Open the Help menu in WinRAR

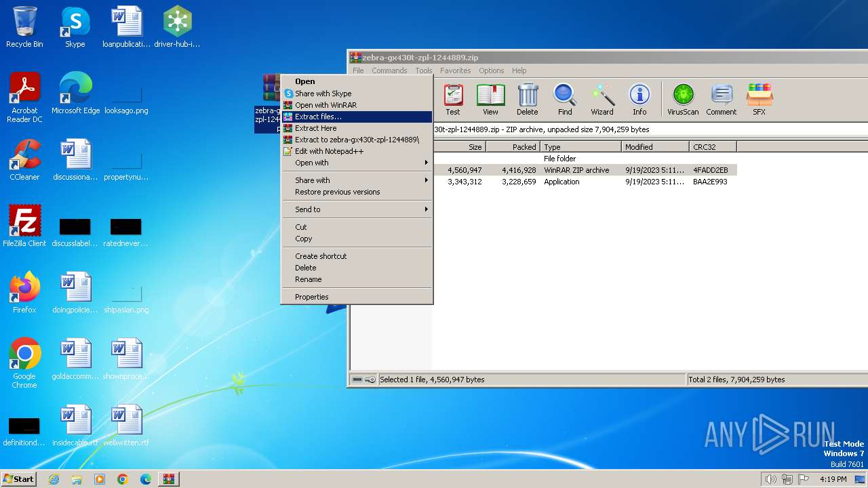519,70
